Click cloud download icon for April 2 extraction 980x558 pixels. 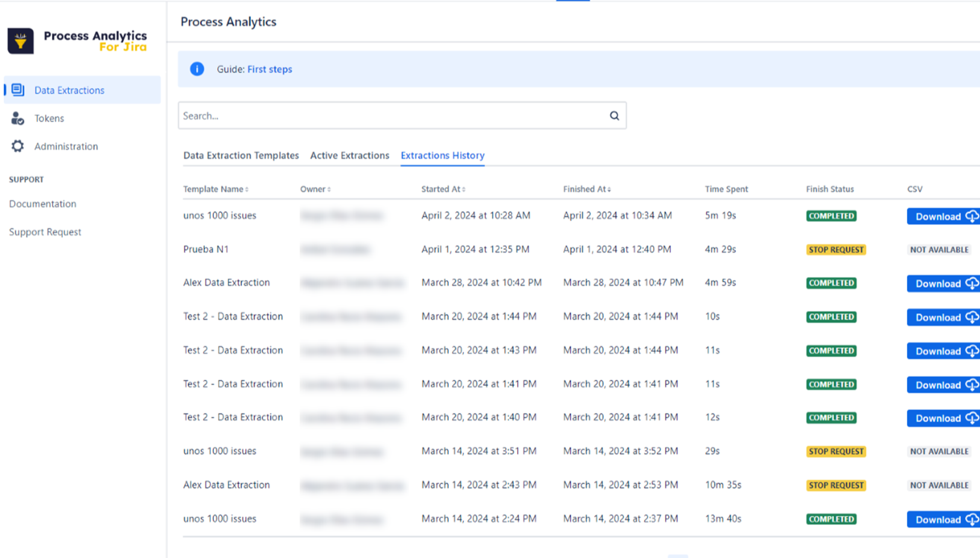(971, 216)
